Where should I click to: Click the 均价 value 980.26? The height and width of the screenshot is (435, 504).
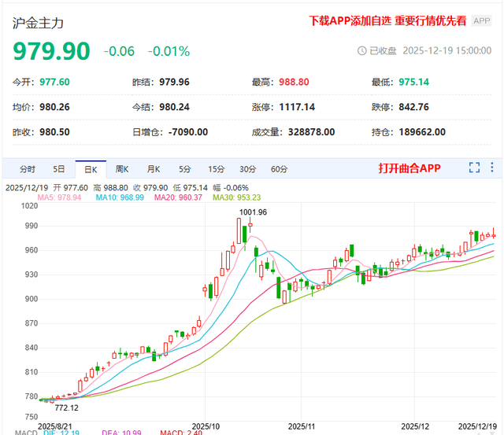54,107
